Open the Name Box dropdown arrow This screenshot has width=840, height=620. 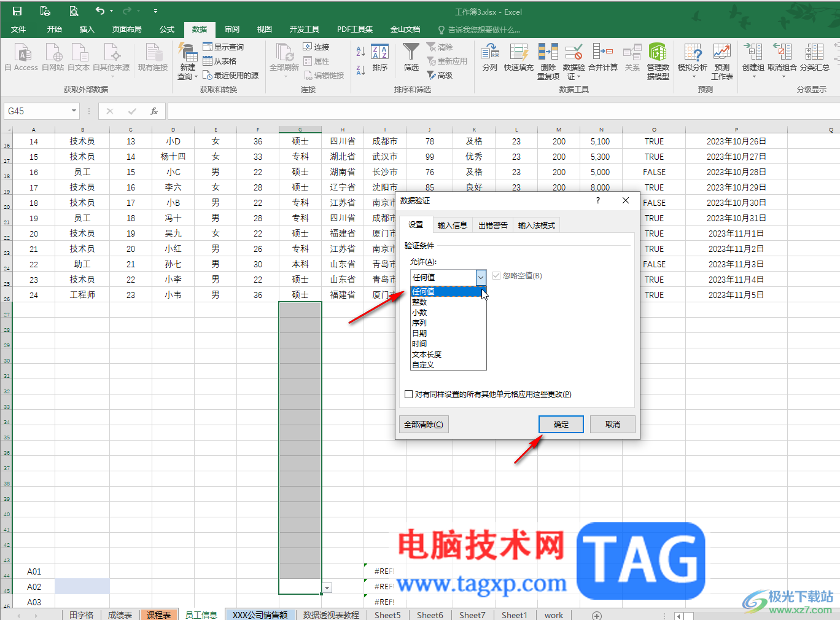(x=74, y=111)
